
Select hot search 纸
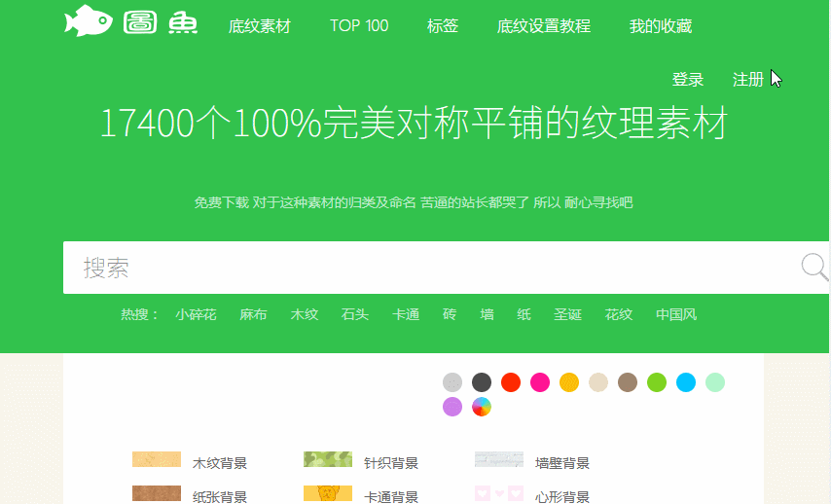click(524, 315)
